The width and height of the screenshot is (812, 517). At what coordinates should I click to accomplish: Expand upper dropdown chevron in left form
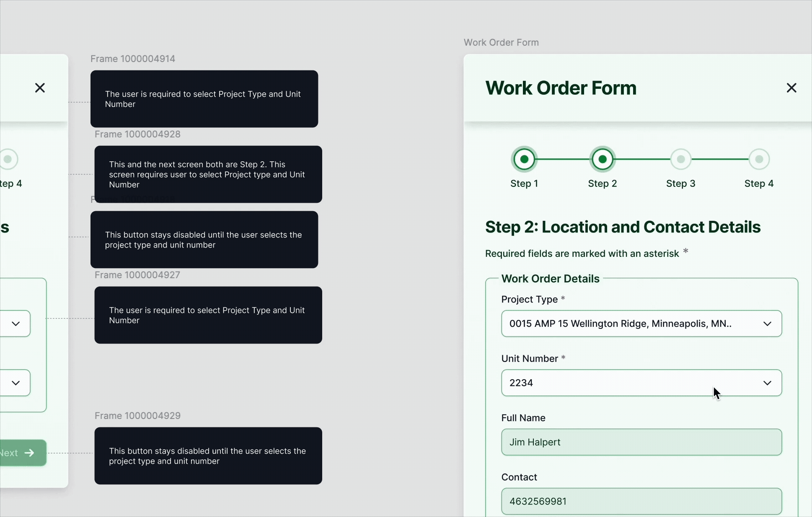click(x=16, y=324)
